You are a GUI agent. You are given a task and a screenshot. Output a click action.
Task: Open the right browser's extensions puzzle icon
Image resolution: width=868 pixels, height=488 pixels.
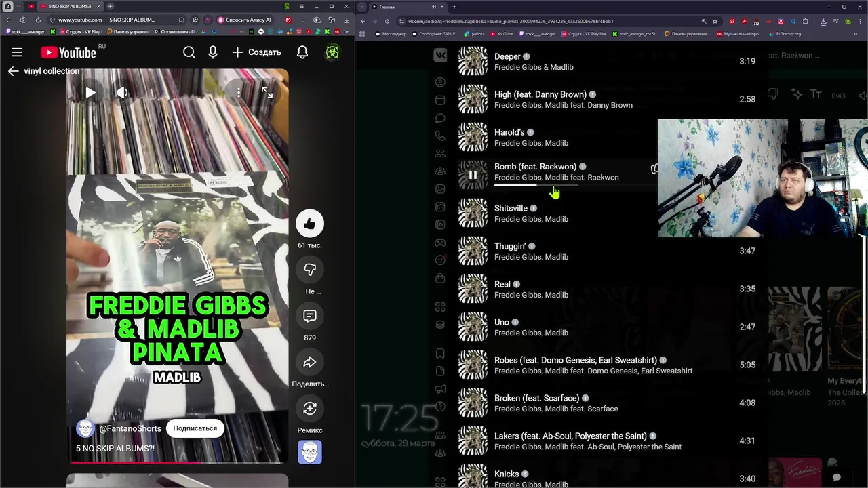(806, 21)
